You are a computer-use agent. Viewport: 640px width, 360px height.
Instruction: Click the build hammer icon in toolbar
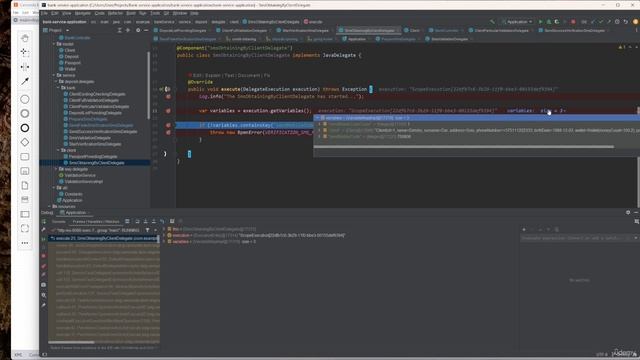(493, 22)
